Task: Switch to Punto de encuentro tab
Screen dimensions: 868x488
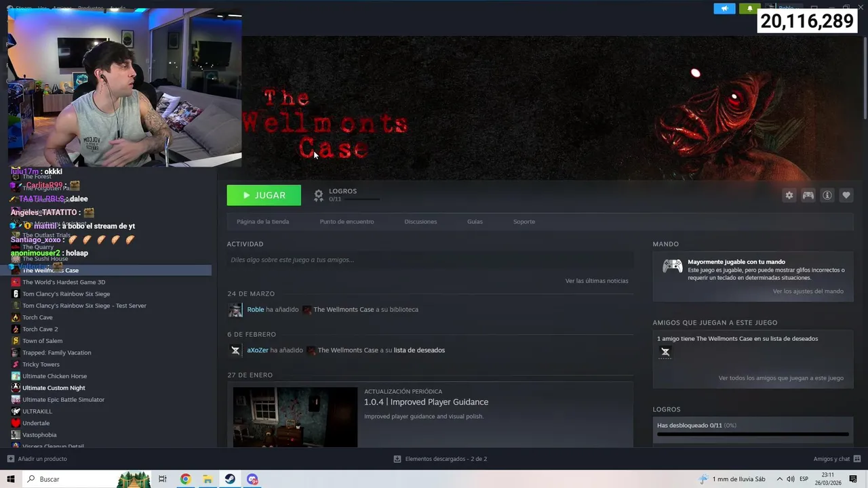Action: pos(347,222)
